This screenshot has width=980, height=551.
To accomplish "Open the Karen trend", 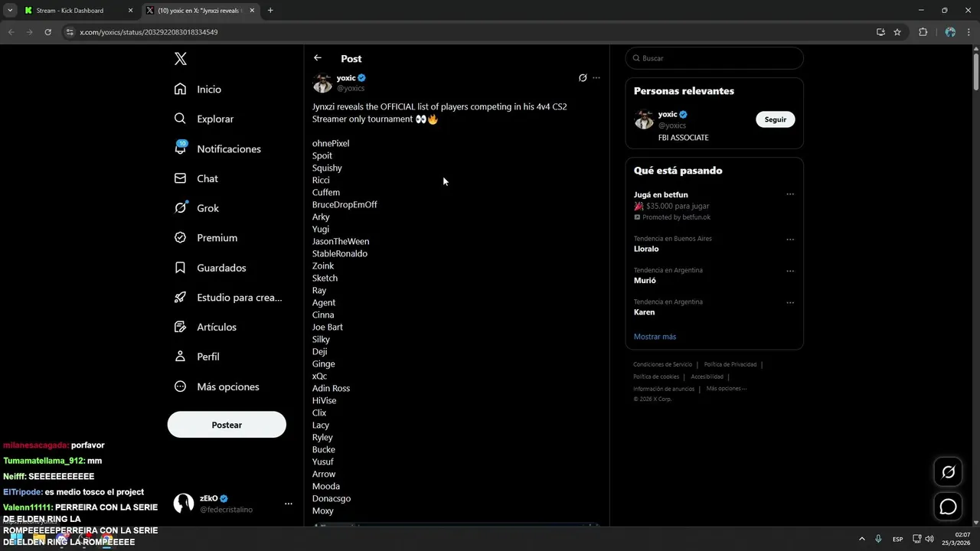I will point(644,312).
